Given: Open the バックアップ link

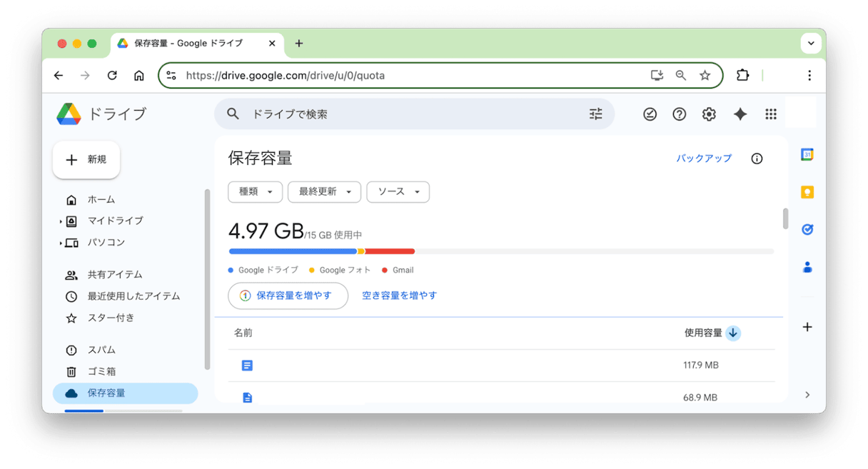Looking at the screenshot, I should tap(704, 158).
